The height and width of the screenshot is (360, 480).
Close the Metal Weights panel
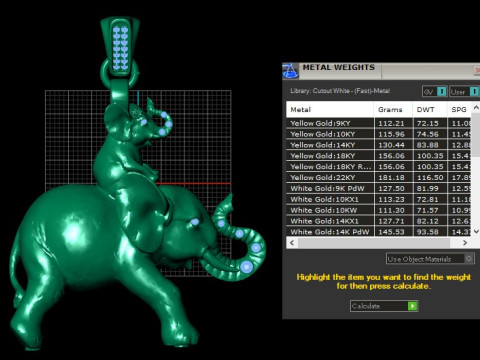pyautogui.click(x=477, y=71)
